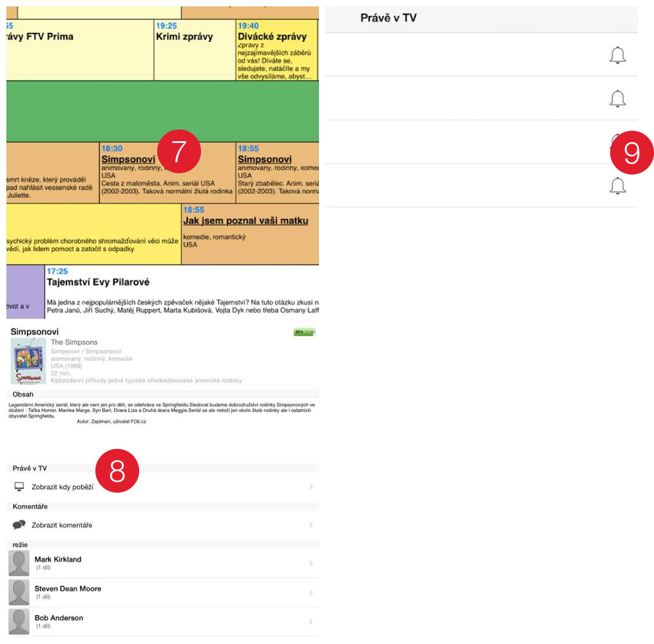
Task: Click the green rating percentage bar
Action: (303, 332)
